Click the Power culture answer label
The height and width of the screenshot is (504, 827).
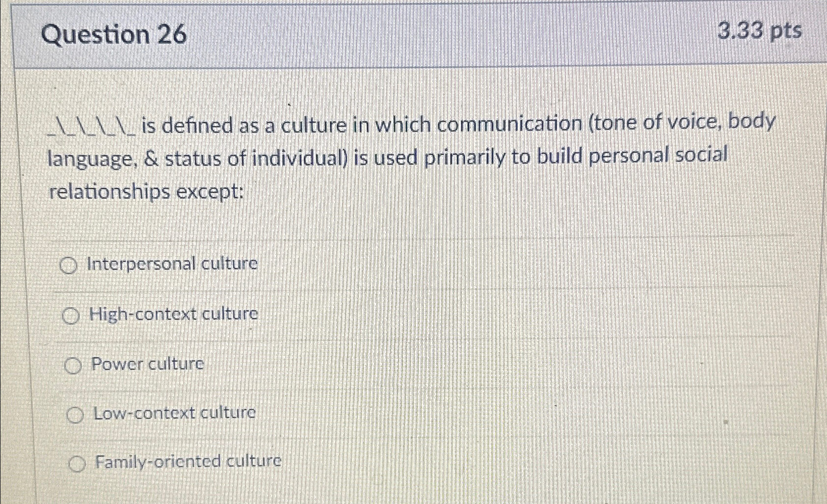click(148, 364)
